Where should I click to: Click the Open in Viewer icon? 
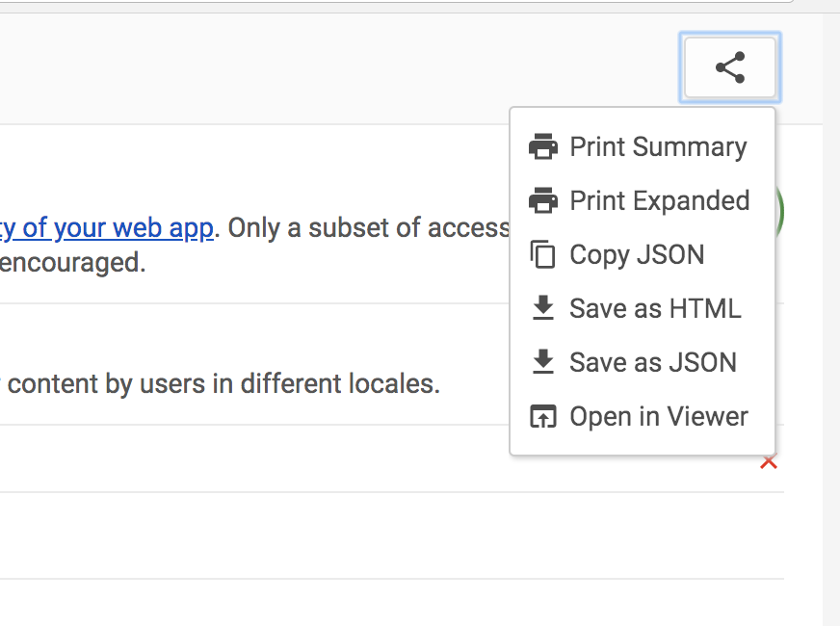pyautogui.click(x=543, y=417)
